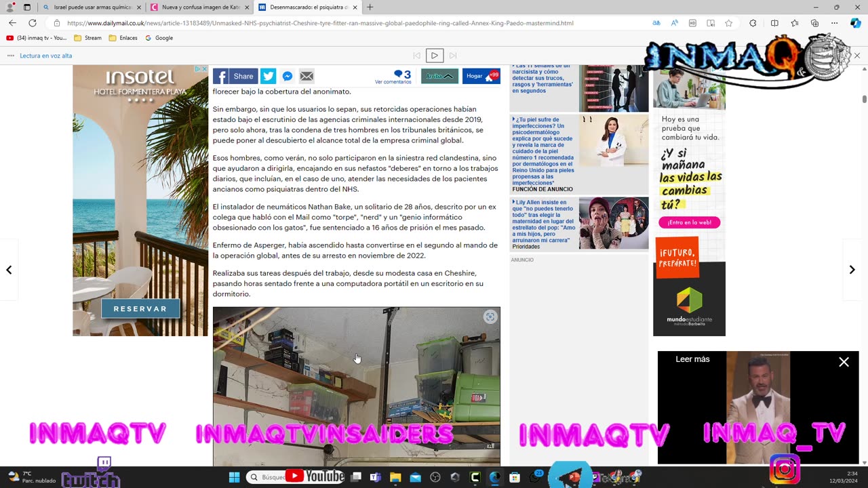Open read aloud more options ellipsis
The width and height of the screenshot is (868, 488).
(10, 56)
